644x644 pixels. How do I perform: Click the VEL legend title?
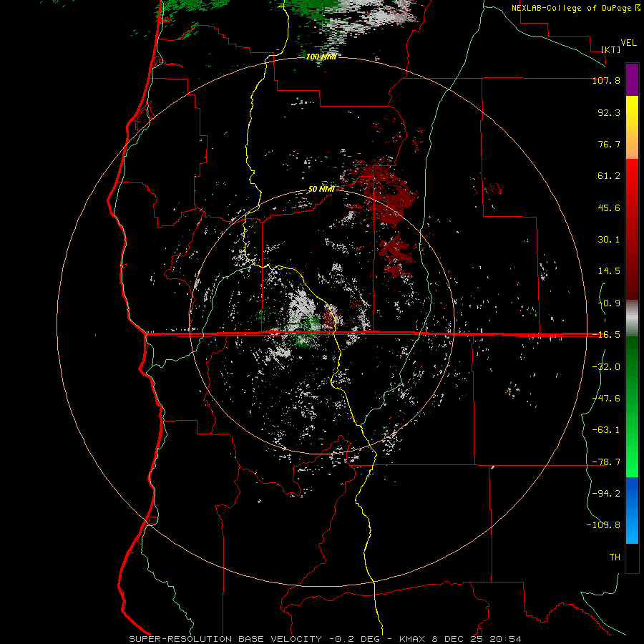[628, 43]
